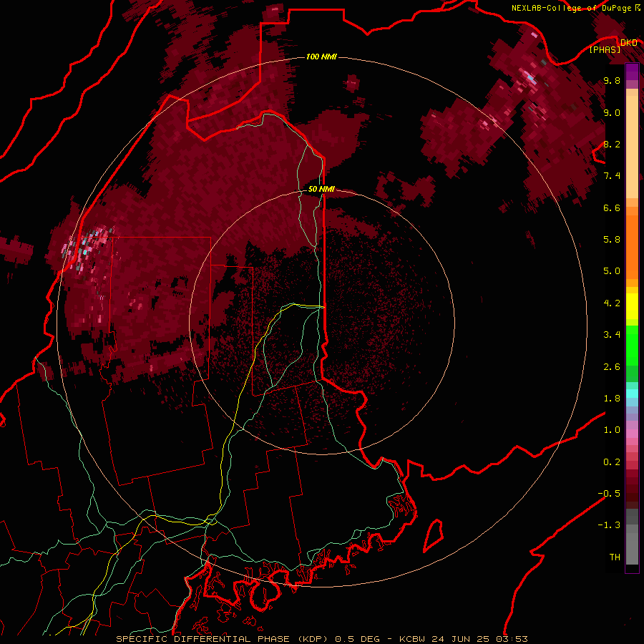Select the -0.5 scale label

coord(609,494)
